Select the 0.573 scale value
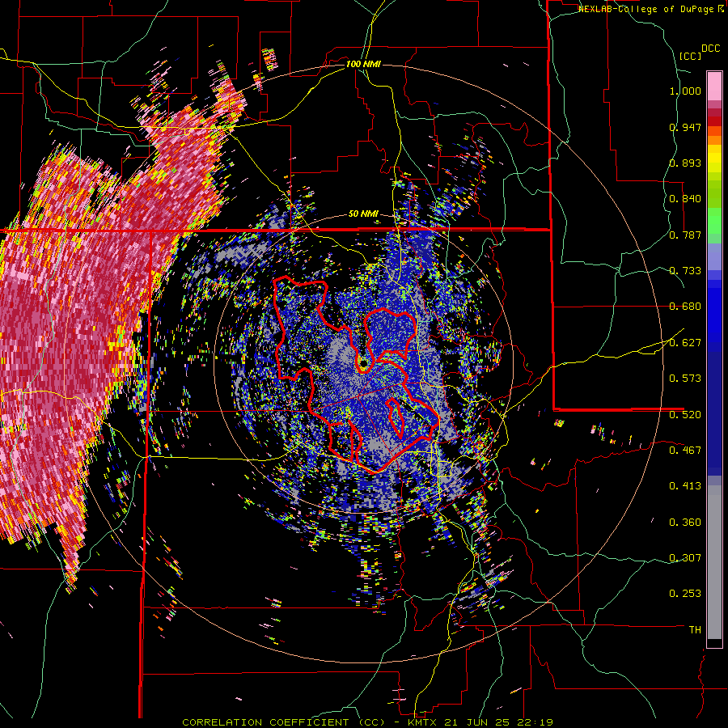 tap(685, 379)
